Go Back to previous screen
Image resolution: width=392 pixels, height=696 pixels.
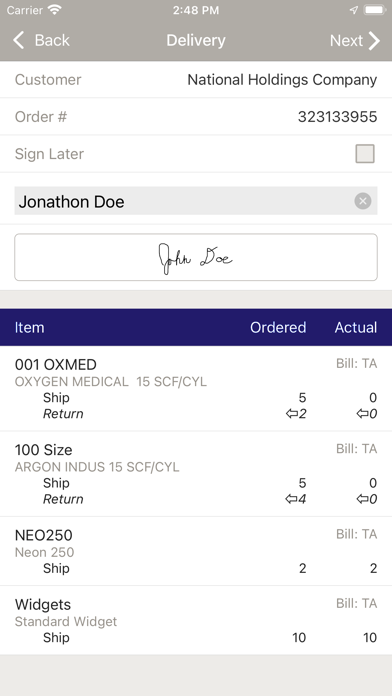point(41,40)
